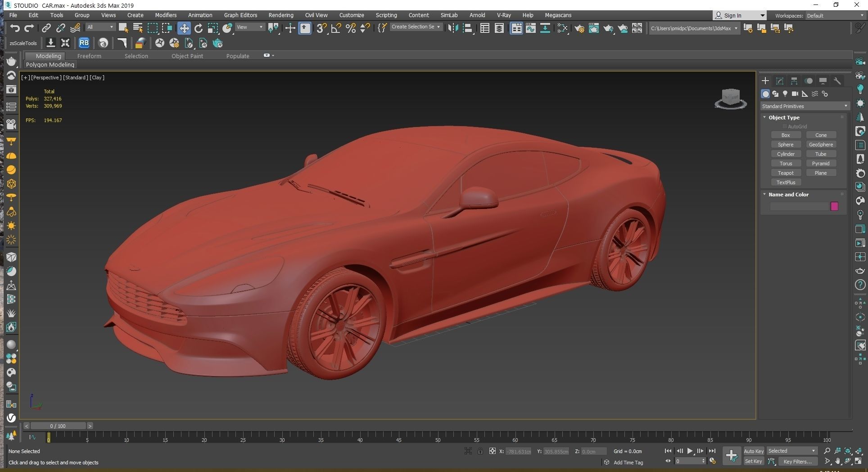
Task: Select the Select and Link tool
Action: [46, 28]
